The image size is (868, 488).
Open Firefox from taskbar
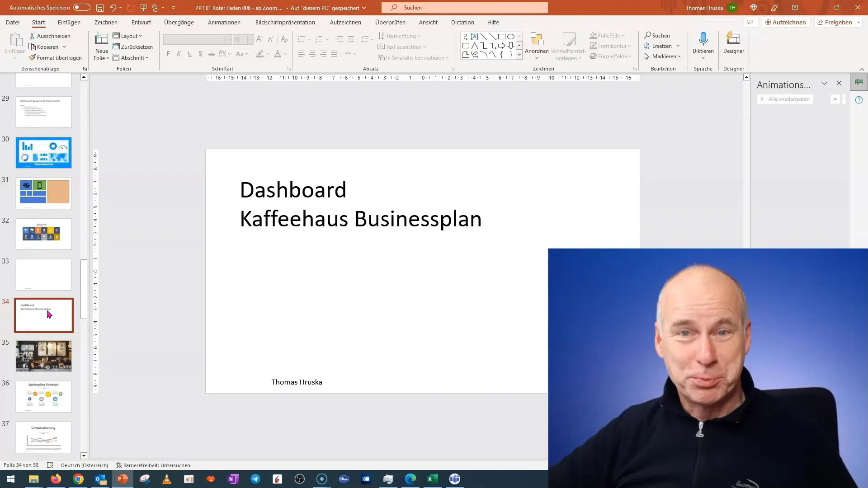(x=56, y=479)
